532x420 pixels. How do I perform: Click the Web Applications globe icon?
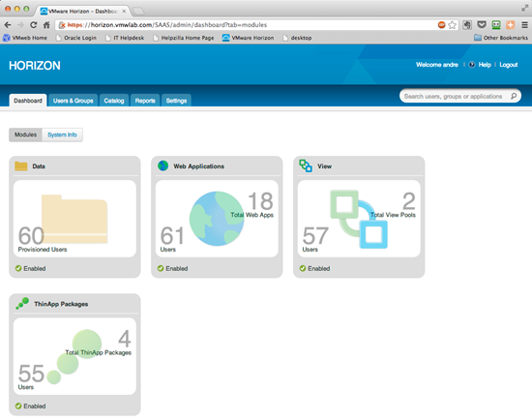tap(163, 165)
